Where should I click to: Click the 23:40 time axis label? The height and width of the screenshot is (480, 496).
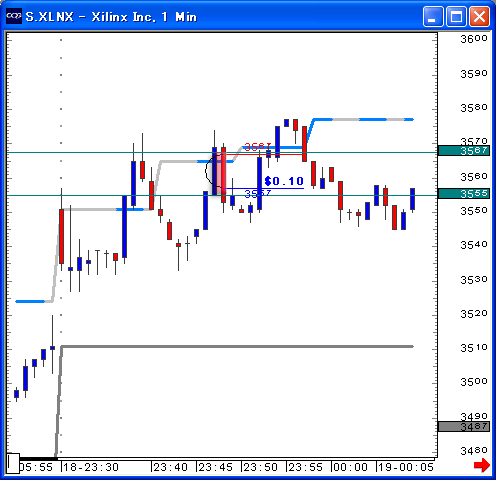pyautogui.click(x=170, y=467)
